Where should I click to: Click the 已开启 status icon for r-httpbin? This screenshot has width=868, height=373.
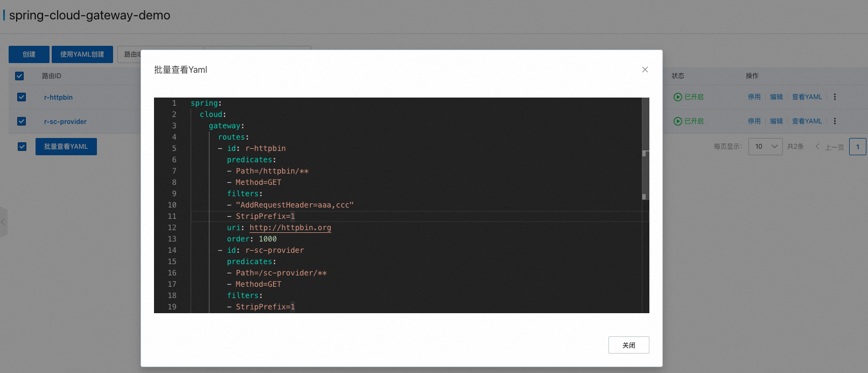pyautogui.click(x=678, y=97)
